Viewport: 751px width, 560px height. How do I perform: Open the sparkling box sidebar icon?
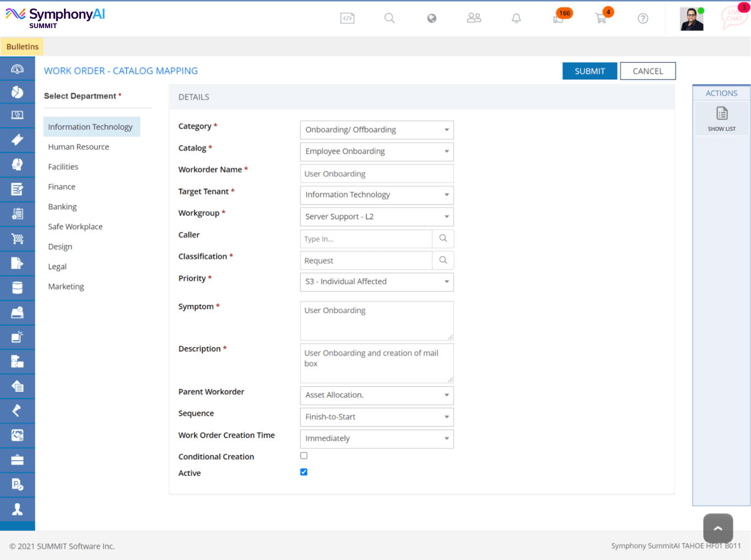(x=17, y=337)
